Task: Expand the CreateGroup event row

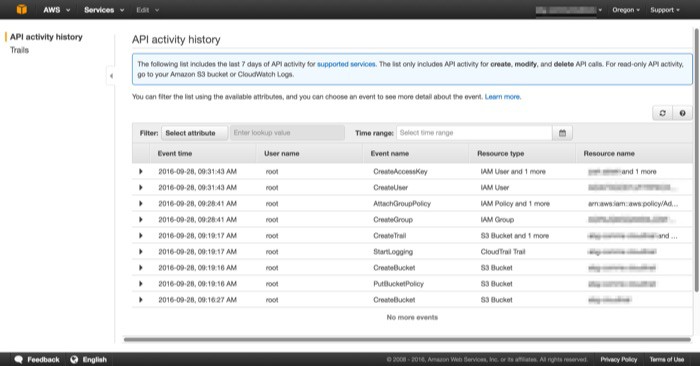Action: [141, 220]
